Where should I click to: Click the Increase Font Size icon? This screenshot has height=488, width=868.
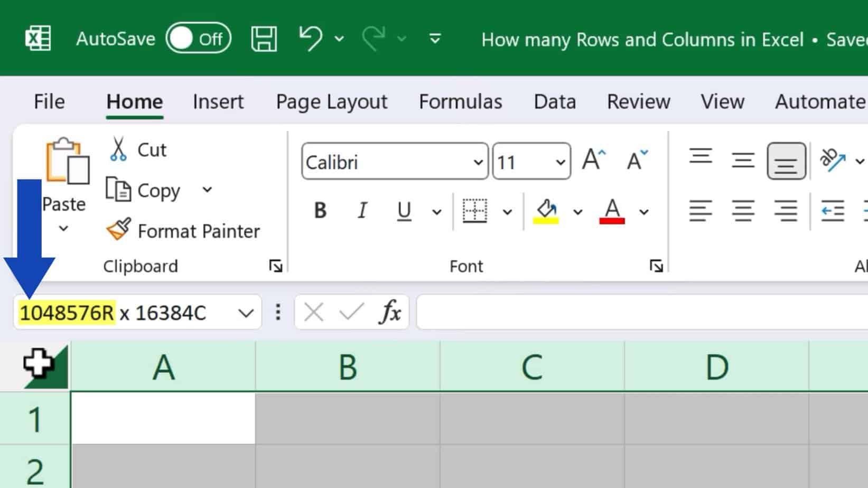click(593, 158)
